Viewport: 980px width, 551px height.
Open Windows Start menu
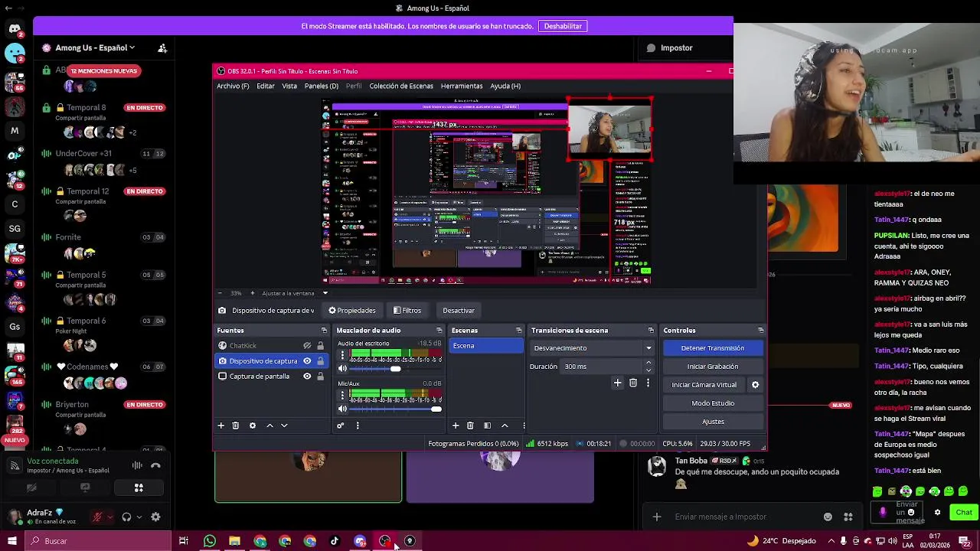point(11,541)
